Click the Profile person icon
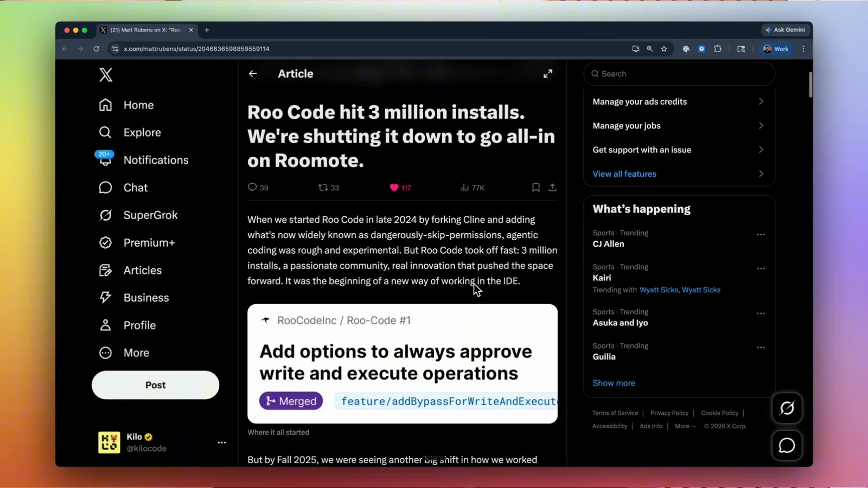 (x=105, y=325)
